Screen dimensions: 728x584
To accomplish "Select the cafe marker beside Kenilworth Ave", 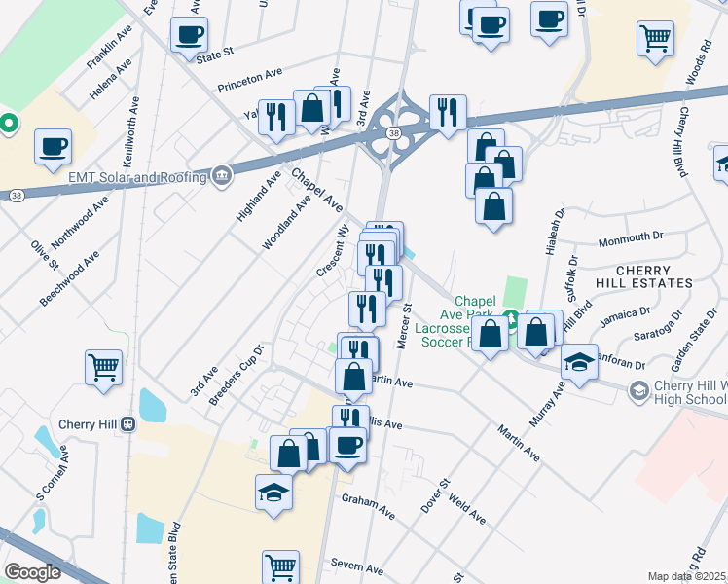I will [53, 150].
